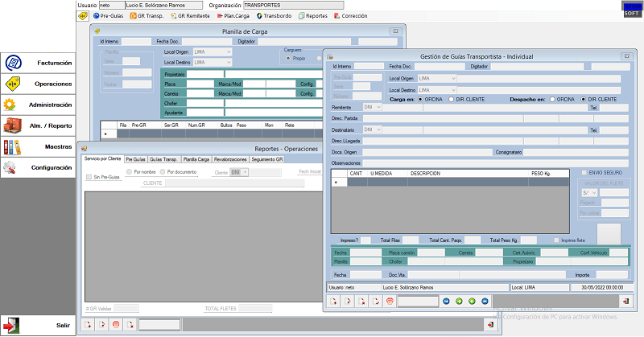
Task: Open the Remitente DNI dropdown
Action: [x=378, y=107]
